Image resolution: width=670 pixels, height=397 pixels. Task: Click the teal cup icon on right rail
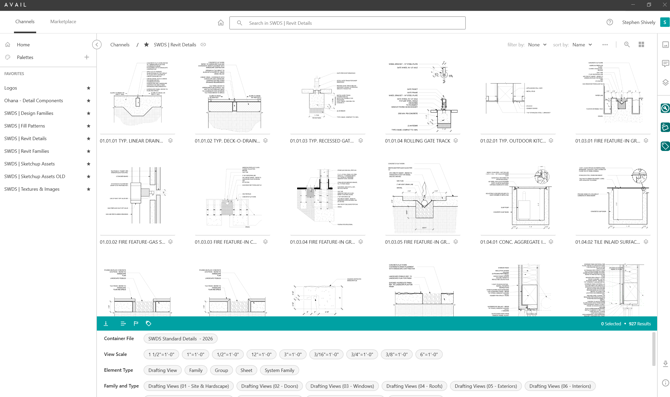[x=665, y=127]
